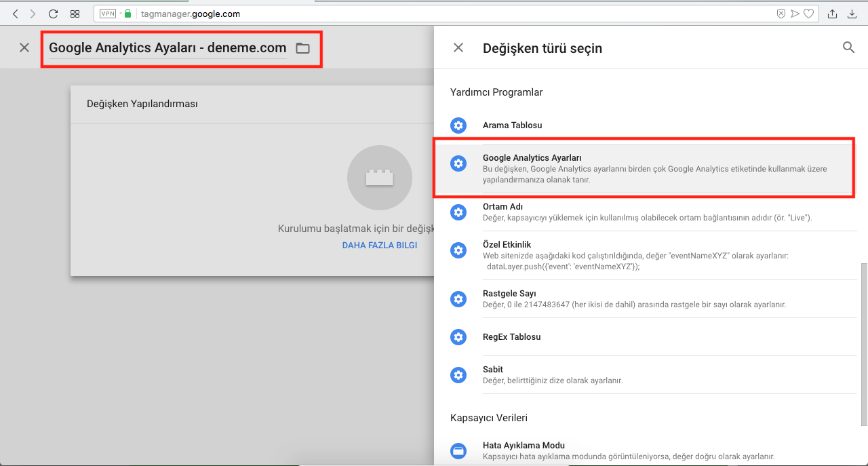
Task: Open the DAHA FAZLA BİLGİ link
Action: (380, 246)
